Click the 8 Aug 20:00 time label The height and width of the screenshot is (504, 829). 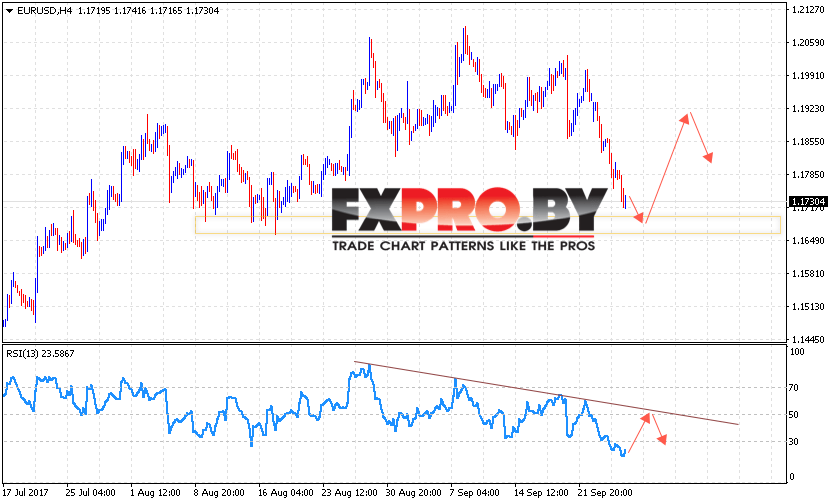tap(219, 493)
